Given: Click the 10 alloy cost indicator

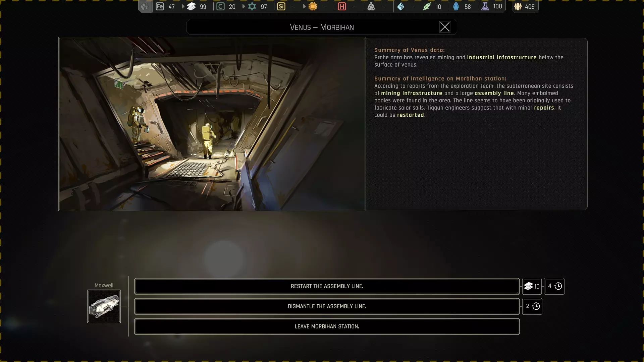Looking at the screenshot, I should pyautogui.click(x=532, y=286).
